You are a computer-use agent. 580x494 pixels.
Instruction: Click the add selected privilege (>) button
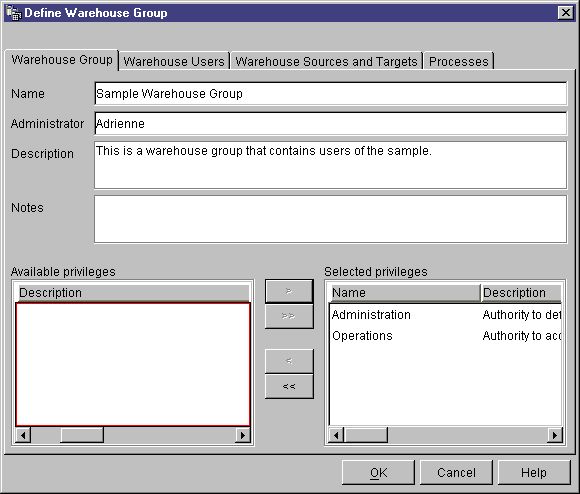289,291
